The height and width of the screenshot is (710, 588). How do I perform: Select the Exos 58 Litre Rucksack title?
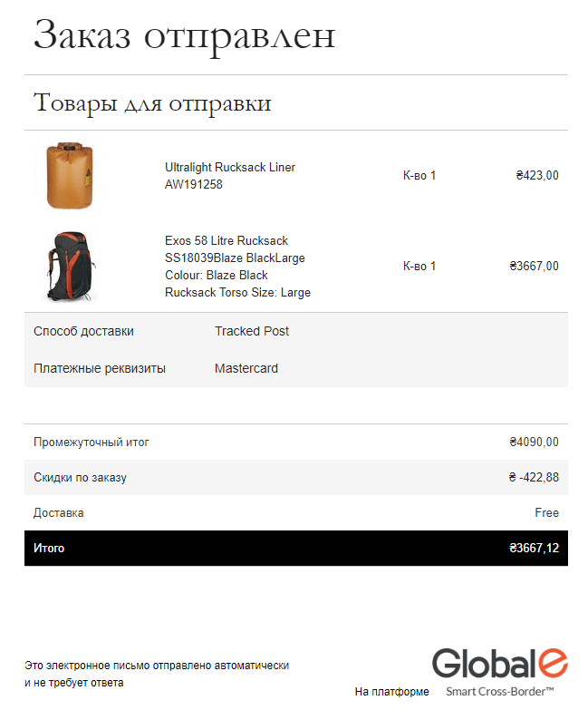pos(227,240)
